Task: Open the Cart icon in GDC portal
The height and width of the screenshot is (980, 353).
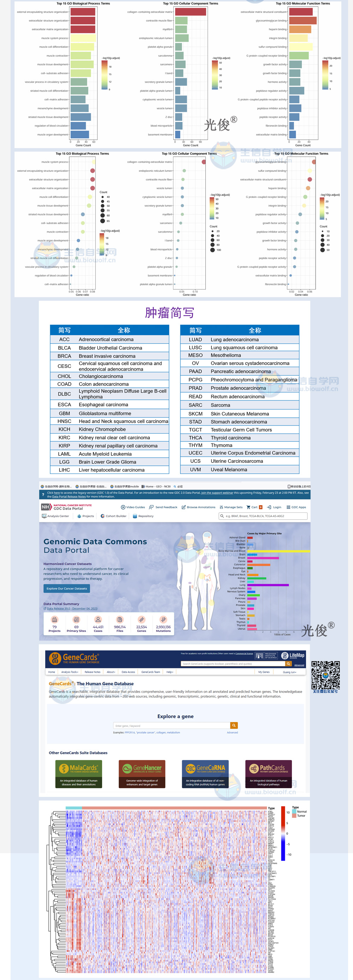Action: [249, 507]
